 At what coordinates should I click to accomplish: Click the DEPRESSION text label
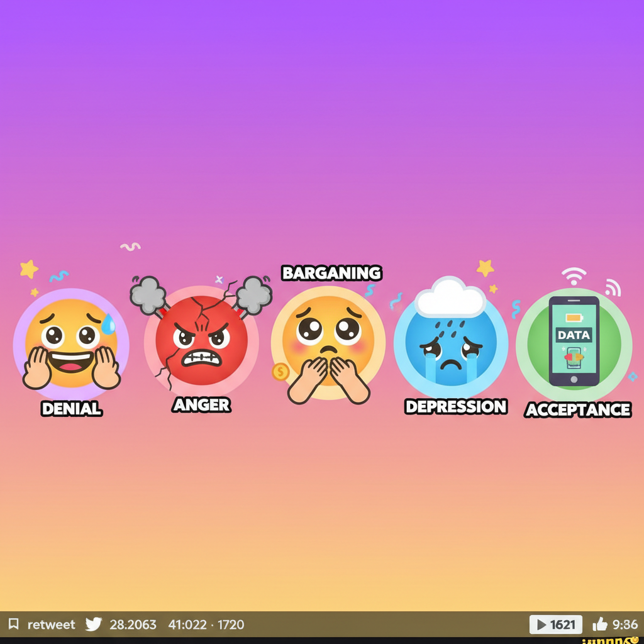[456, 407]
